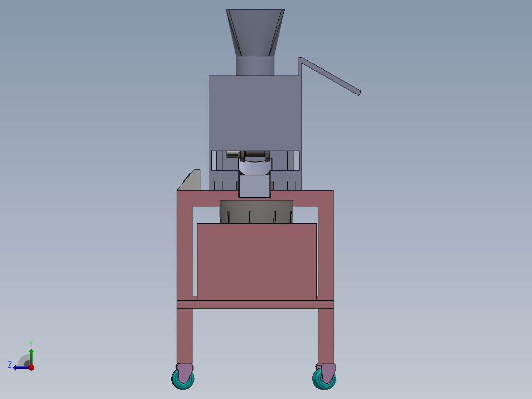The image size is (532, 399).
Task: Select the large red box inside the frame
Action: pyautogui.click(x=257, y=262)
